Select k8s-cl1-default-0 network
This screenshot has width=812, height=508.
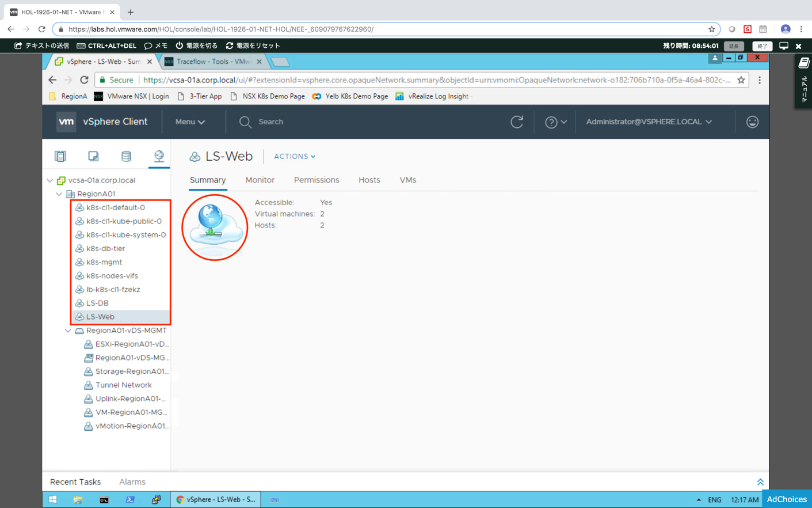point(116,207)
